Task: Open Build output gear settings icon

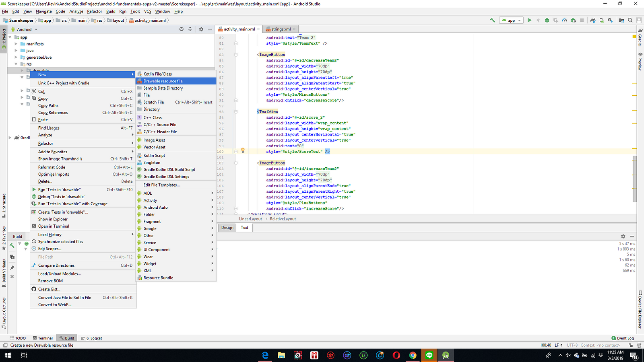Action: 623,237
